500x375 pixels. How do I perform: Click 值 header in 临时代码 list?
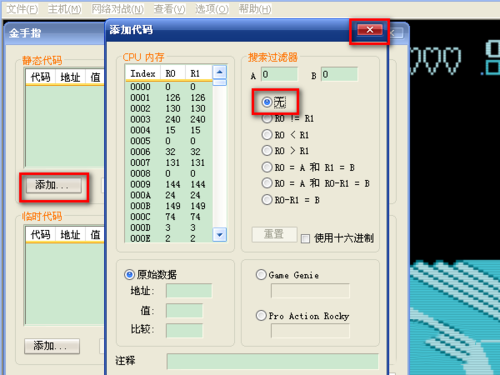tap(95, 235)
